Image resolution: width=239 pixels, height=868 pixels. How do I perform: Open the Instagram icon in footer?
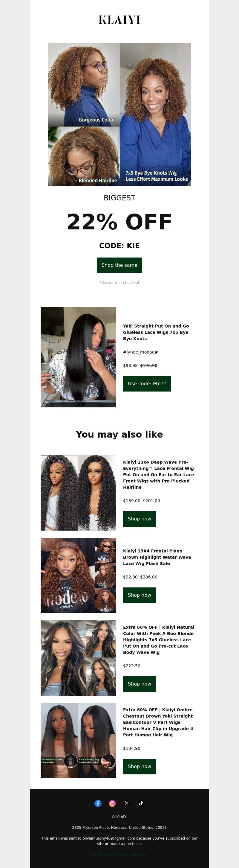click(x=112, y=803)
